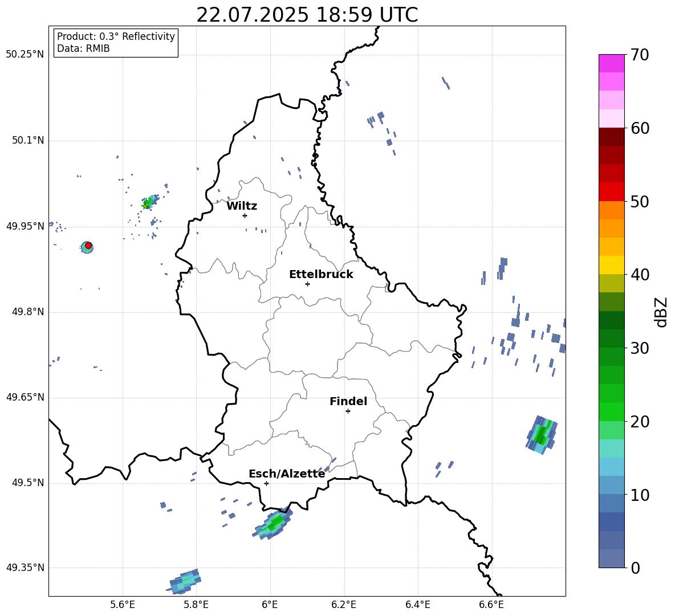
Task: Click the 49.5°N latitude label
Action: coord(28,483)
